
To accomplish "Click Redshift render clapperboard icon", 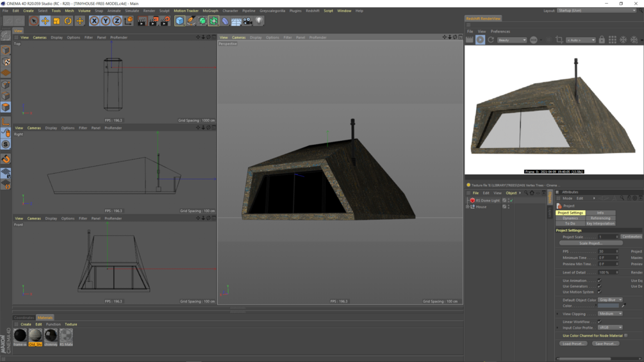I will click(470, 40).
